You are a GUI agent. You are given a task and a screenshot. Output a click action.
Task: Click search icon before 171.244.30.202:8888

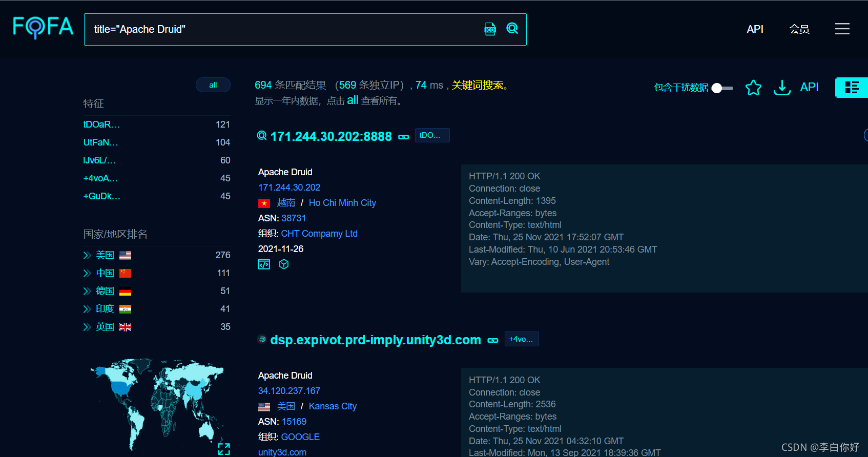tap(262, 136)
